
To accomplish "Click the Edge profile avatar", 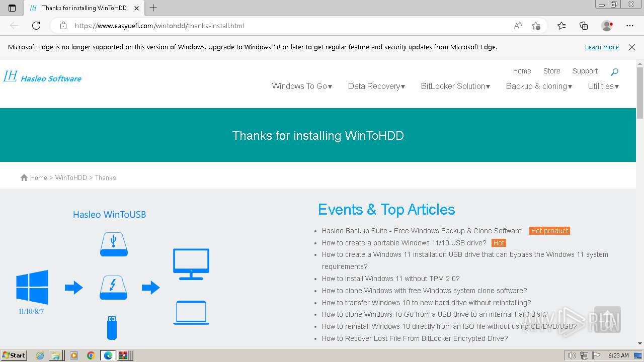I will click(x=607, y=26).
